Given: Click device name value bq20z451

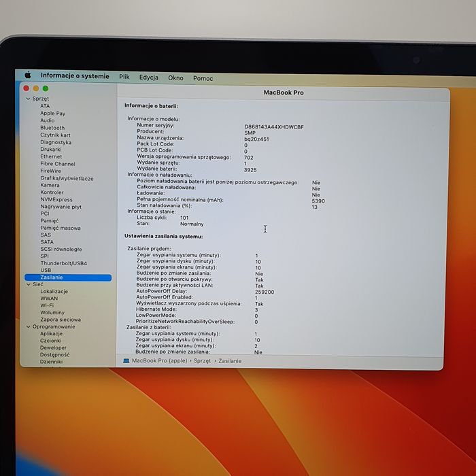Looking at the screenshot, I should [256, 139].
